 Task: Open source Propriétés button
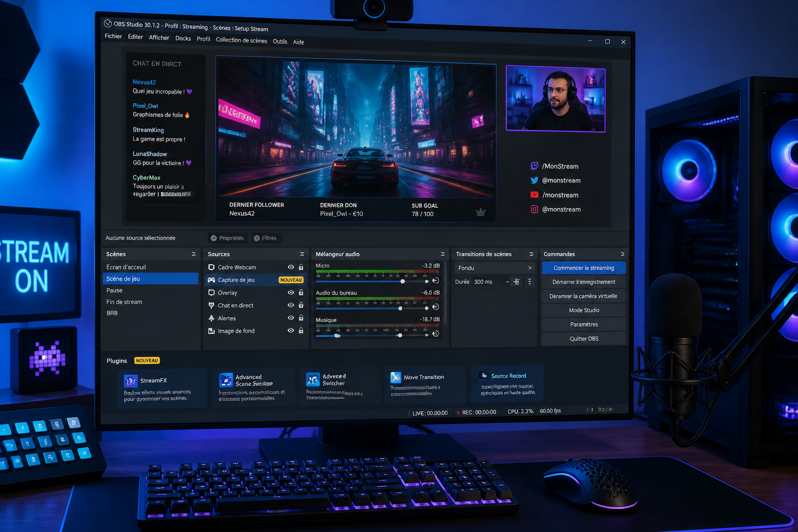coord(227,238)
